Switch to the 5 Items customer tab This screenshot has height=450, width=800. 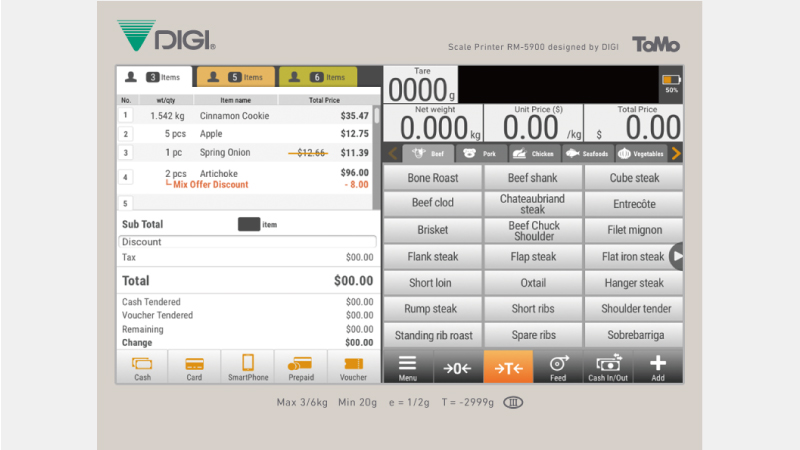236,77
